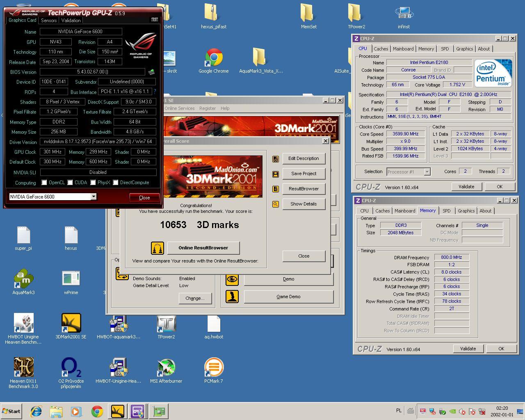Open the Google Chrome desktop shortcut
The image size is (525, 420).
point(214,61)
